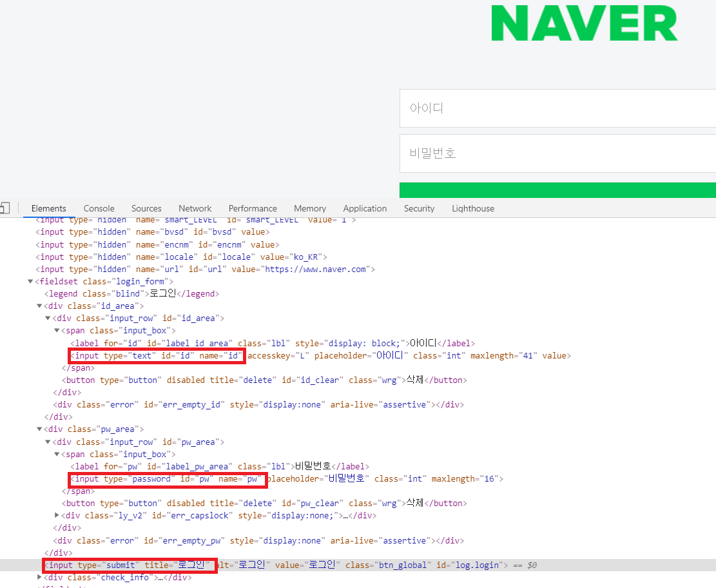The image size is (716, 588).
Task: Open the Lighthouse tab
Action: (x=473, y=208)
